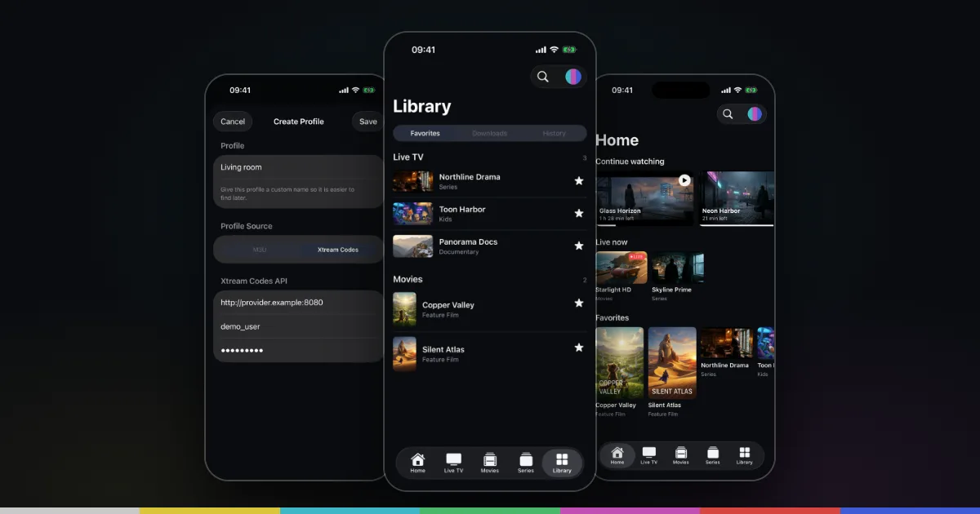Open Northline Drama thumbnail in Home Favorites
Screen dimensions: 980x514
tap(725, 343)
